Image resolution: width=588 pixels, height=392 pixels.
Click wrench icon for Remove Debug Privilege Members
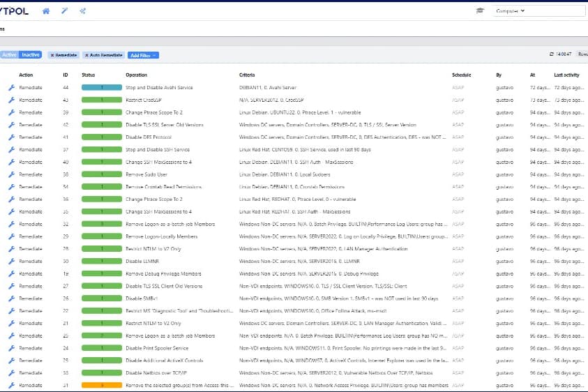[x=11, y=273]
